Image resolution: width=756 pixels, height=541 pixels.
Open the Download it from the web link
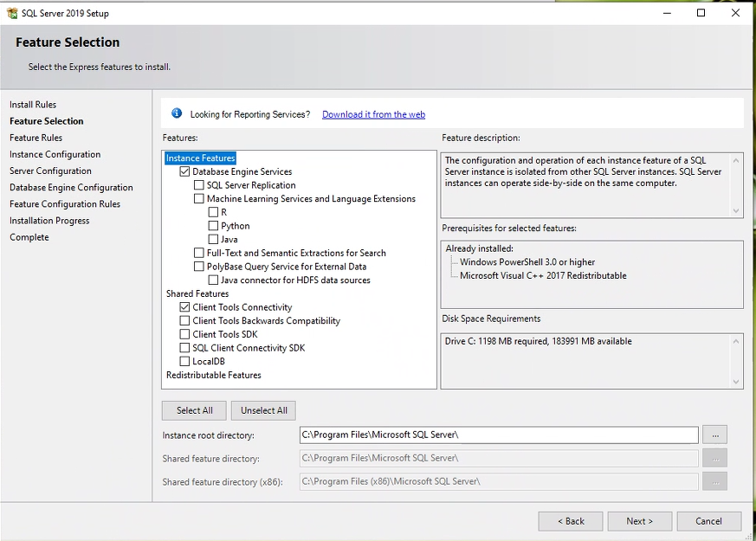tap(373, 114)
